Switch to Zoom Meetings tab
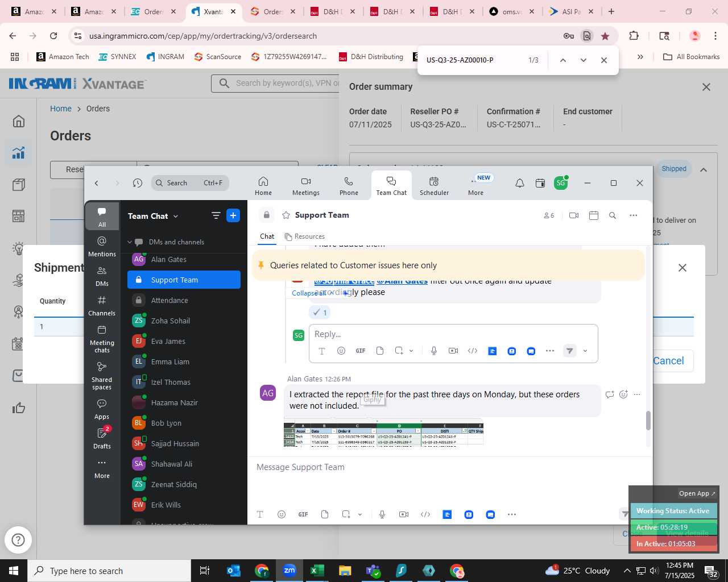Viewport: 728px width, 582px height. pyautogui.click(x=306, y=186)
